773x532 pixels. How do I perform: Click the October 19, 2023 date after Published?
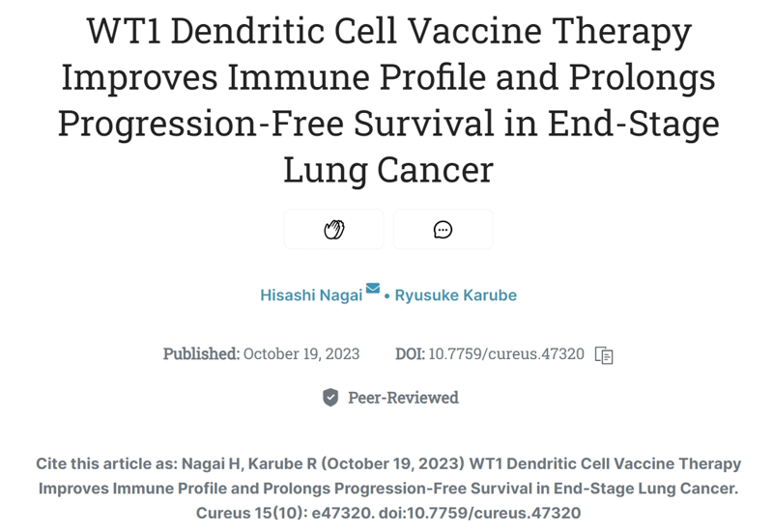pyautogui.click(x=301, y=354)
